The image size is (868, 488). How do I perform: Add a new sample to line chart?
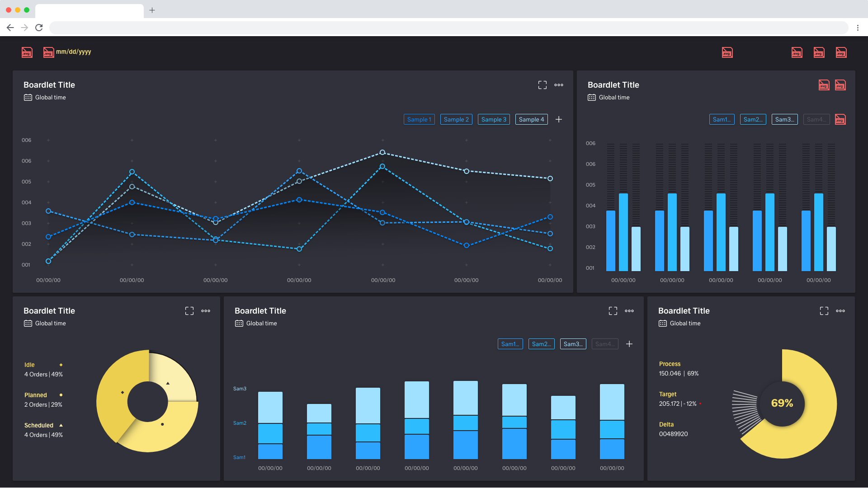pyautogui.click(x=559, y=119)
